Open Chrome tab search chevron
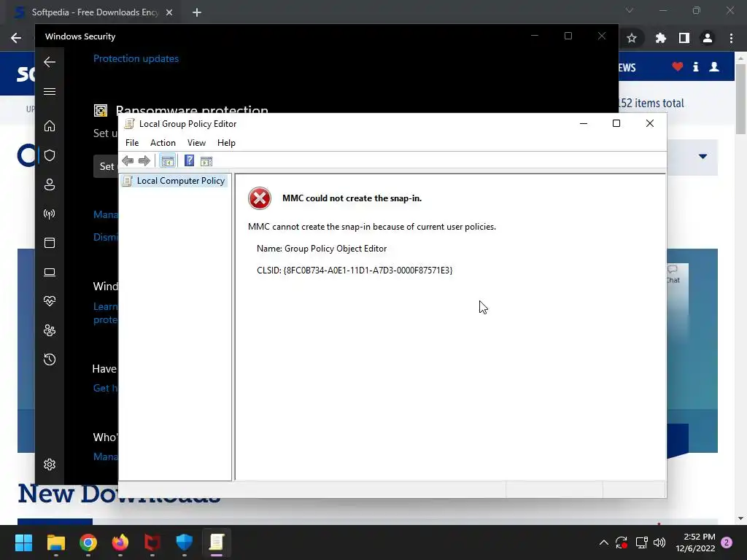This screenshot has width=747, height=560. (x=630, y=10)
